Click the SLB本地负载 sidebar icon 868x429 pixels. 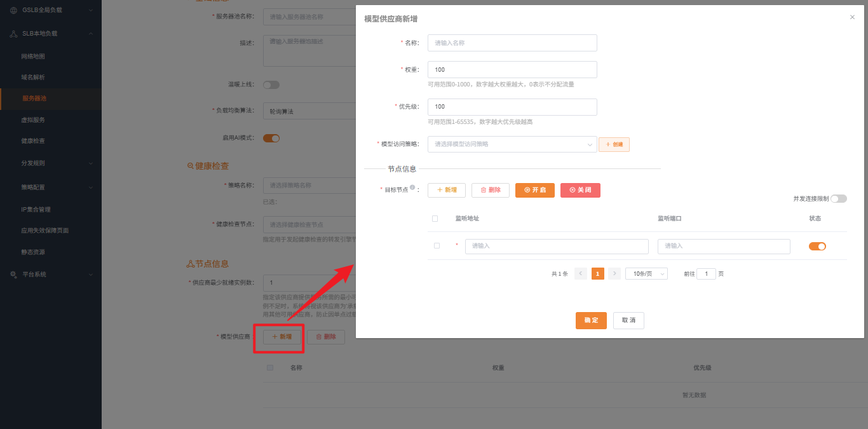coord(14,34)
